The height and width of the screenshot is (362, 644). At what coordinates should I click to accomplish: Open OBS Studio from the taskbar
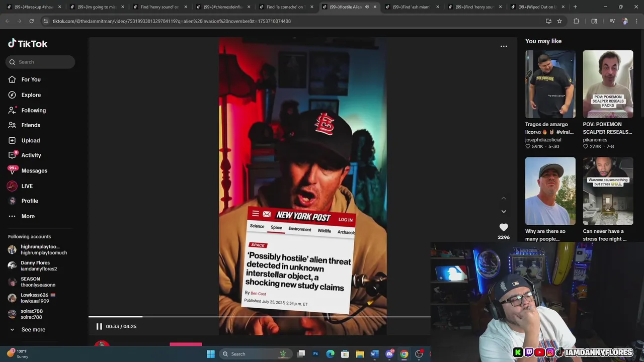pos(419,354)
